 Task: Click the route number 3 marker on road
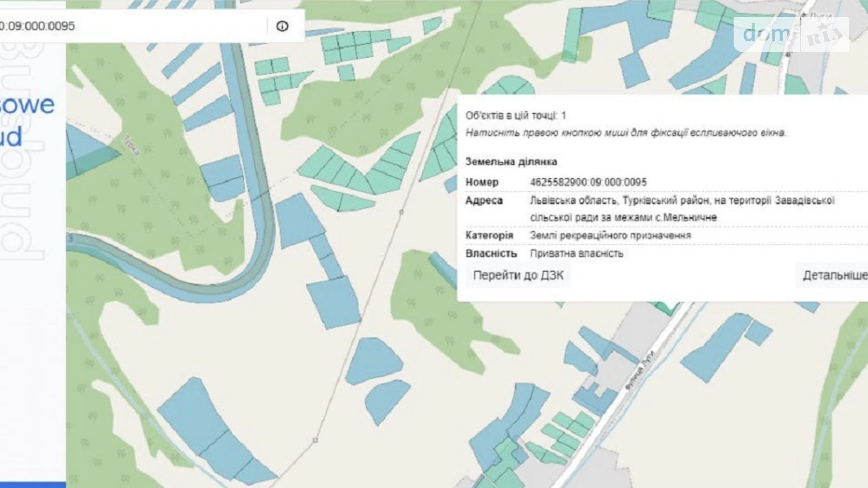point(71,239)
